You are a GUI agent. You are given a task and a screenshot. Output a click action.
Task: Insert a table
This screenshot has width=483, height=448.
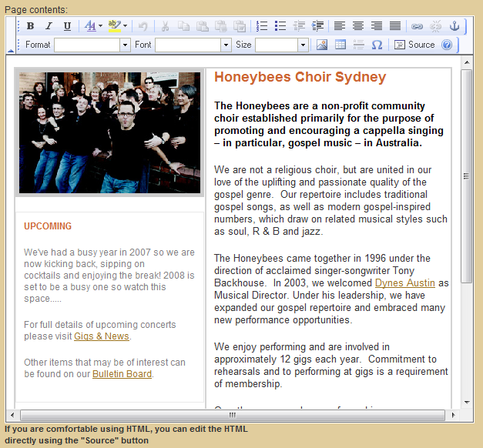[x=340, y=45]
